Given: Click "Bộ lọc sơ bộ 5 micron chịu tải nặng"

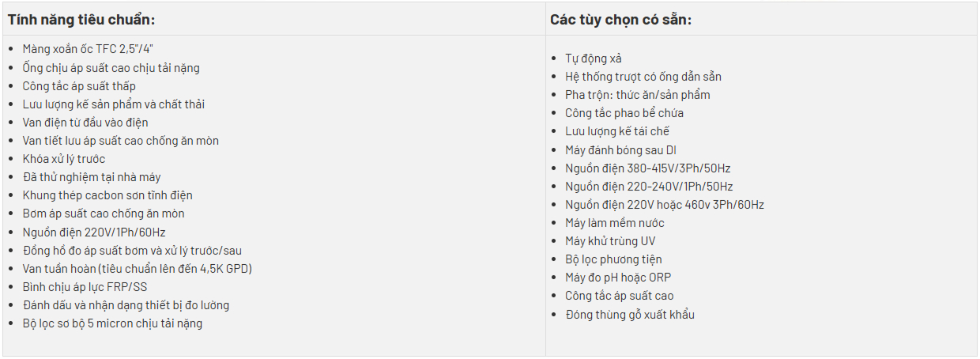Looking at the screenshot, I should click(112, 323).
